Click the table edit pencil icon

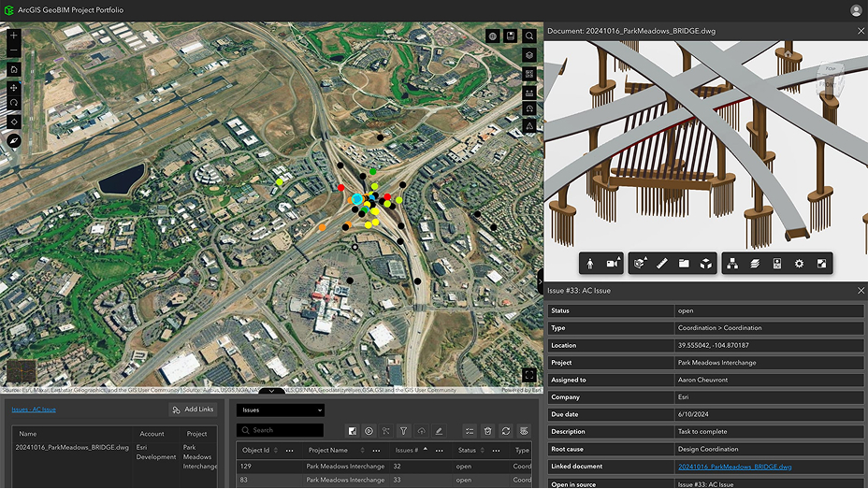[439, 431]
